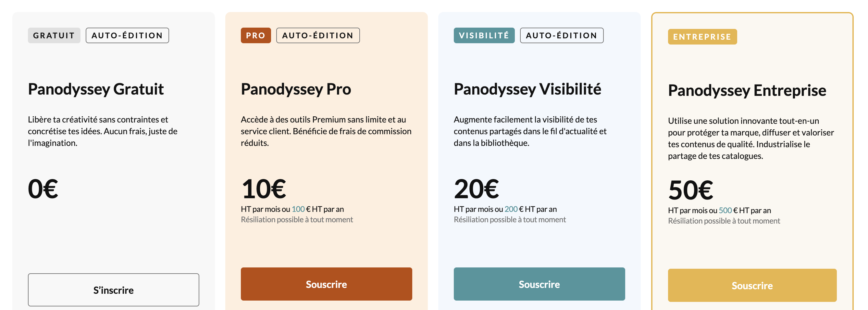Click the 100 € yearly price link
This screenshot has height=310, width=868.
click(298, 209)
